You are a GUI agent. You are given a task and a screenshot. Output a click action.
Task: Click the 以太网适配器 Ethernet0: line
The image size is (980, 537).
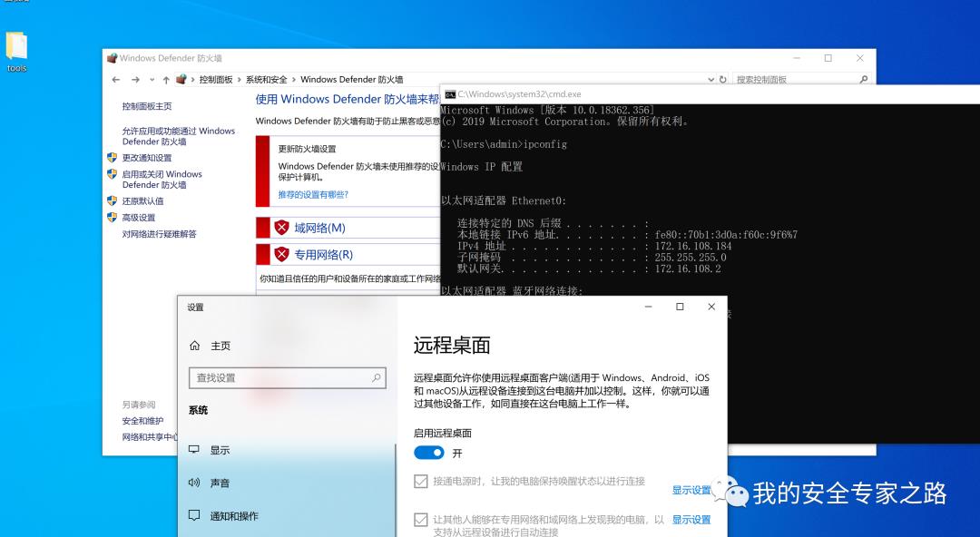[x=504, y=200]
